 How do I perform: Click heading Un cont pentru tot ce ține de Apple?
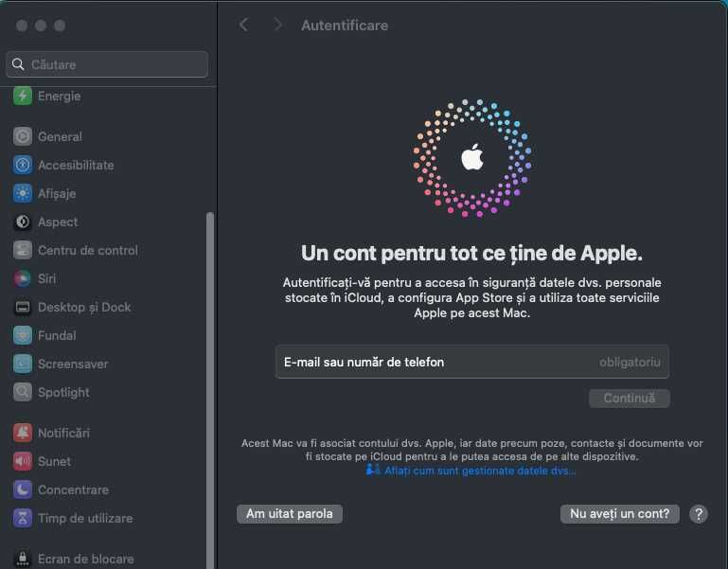(471, 253)
